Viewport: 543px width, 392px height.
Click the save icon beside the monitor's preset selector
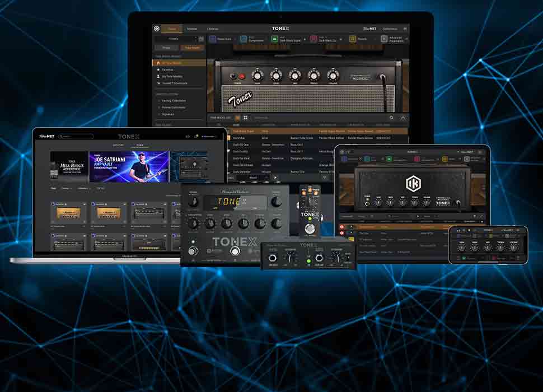pos(201,39)
